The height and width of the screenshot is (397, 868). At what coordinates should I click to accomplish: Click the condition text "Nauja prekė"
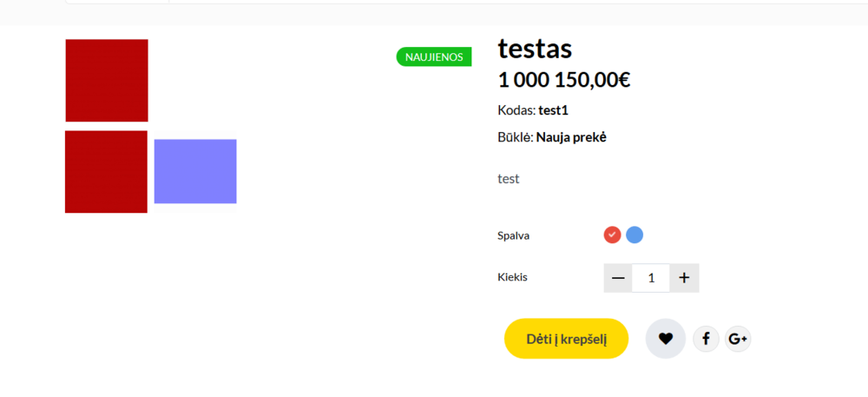click(x=571, y=137)
